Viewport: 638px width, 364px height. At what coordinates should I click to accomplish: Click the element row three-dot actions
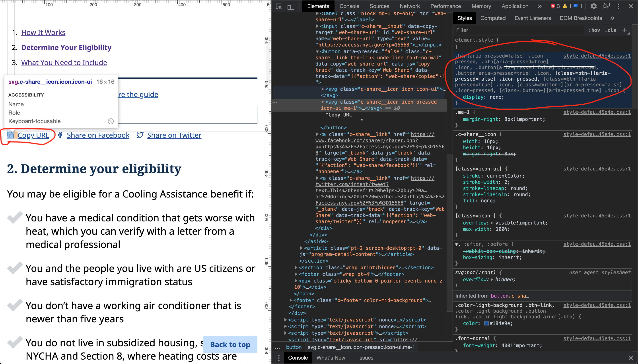[x=275, y=103]
